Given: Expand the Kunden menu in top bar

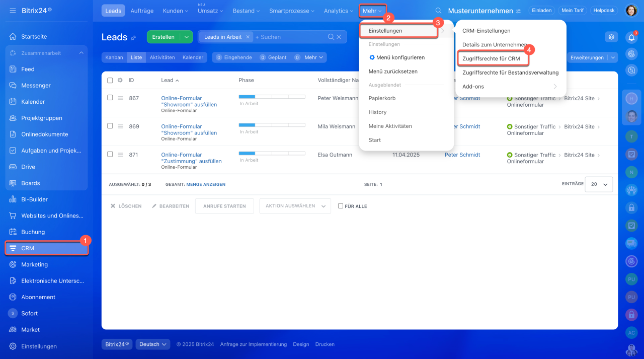Looking at the screenshot, I should [176, 11].
